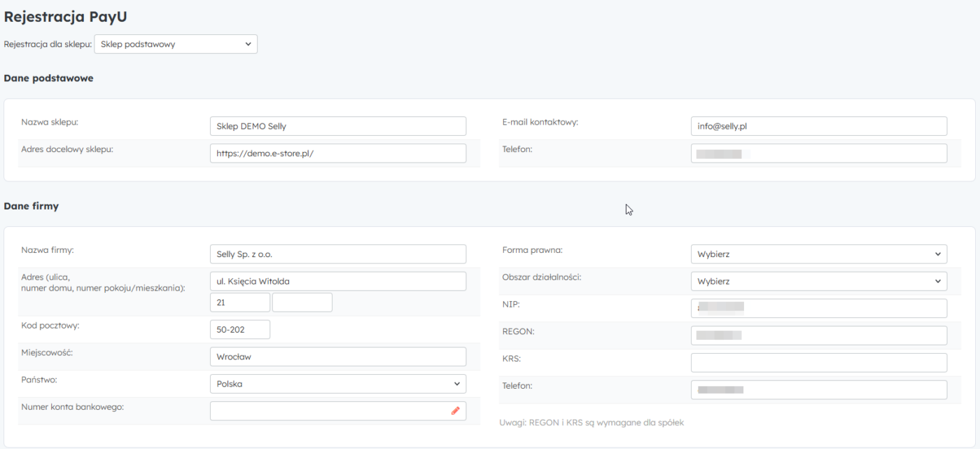980x449 pixels.
Task: Click the empty KRS input field
Action: pyautogui.click(x=818, y=363)
